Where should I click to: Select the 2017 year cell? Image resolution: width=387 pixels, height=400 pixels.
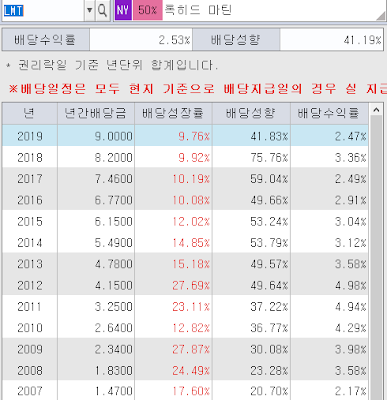coord(30,179)
